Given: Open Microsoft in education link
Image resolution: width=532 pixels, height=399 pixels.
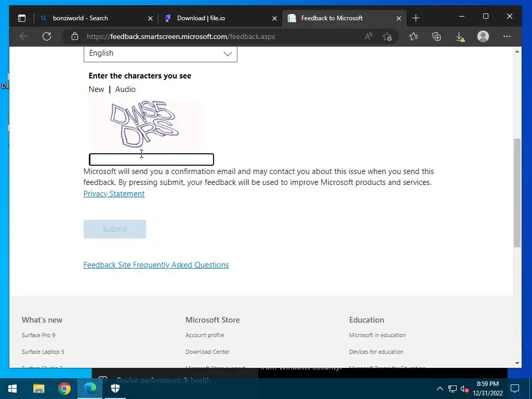Looking at the screenshot, I should point(377,335).
